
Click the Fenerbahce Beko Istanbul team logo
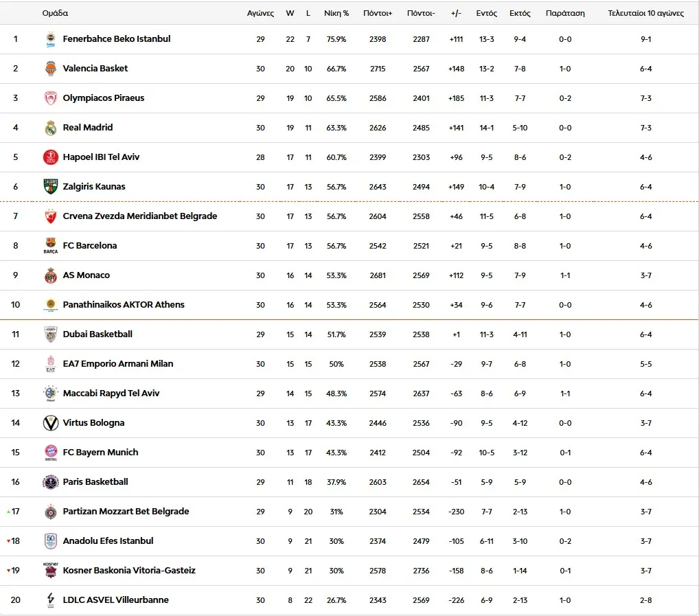pyautogui.click(x=51, y=39)
